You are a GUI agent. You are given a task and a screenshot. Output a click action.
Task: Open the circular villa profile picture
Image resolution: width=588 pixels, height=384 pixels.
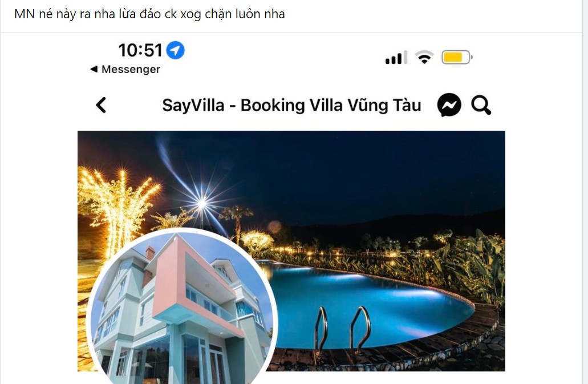coord(183,306)
